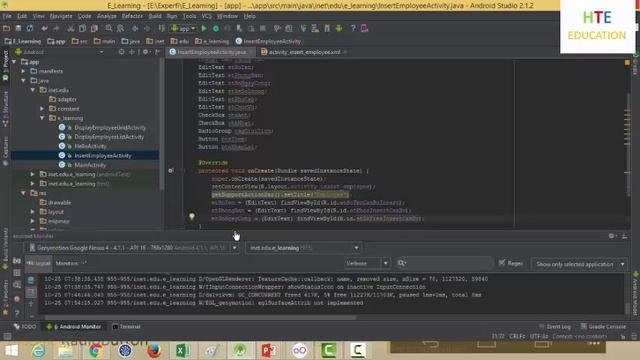Open the File menu
The width and height of the screenshot is (640, 360).
click(7, 16)
